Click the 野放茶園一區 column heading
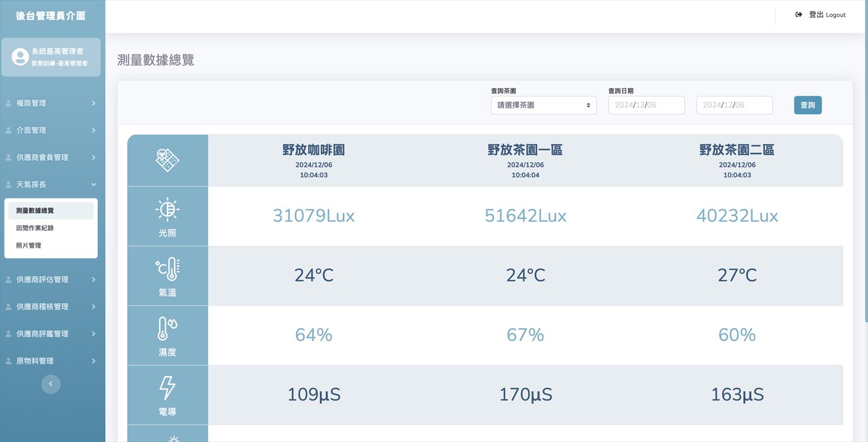 [x=525, y=150]
